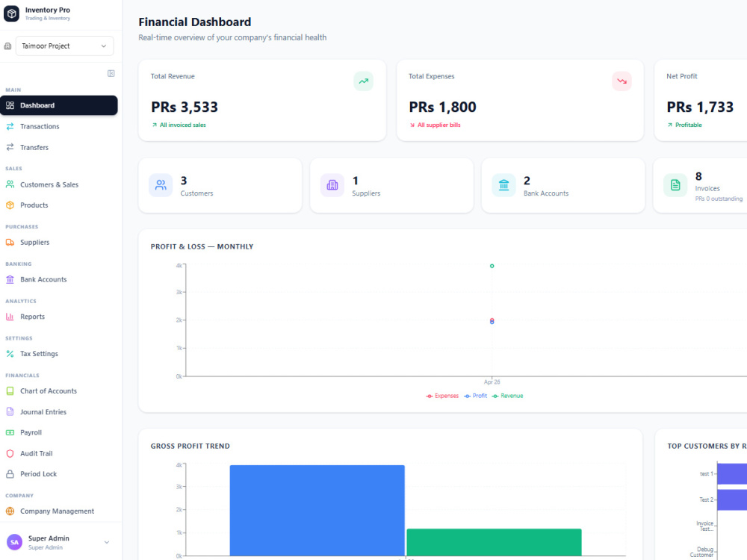Click the 'PRs 0 outstanding' text

click(x=719, y=199)
